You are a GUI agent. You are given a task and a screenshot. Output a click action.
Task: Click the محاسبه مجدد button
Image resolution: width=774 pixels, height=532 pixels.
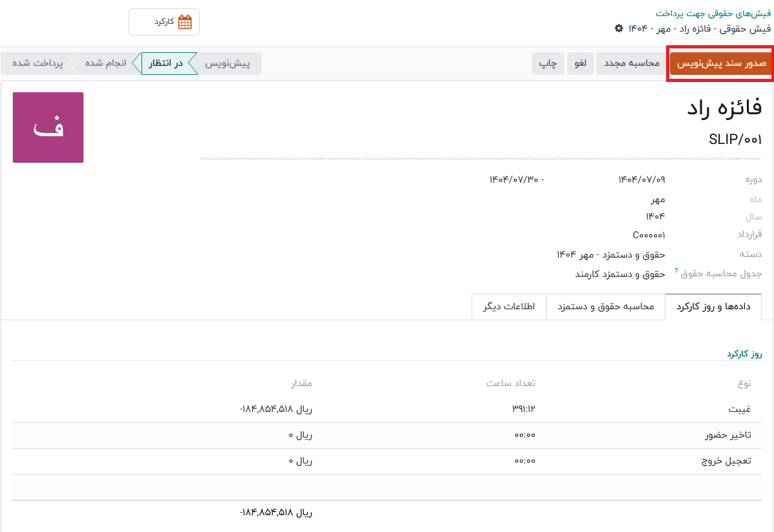click(631, 63)
